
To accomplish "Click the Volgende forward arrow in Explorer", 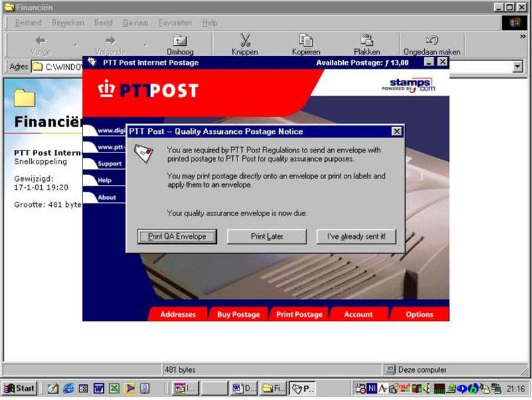I will (110, 41).
